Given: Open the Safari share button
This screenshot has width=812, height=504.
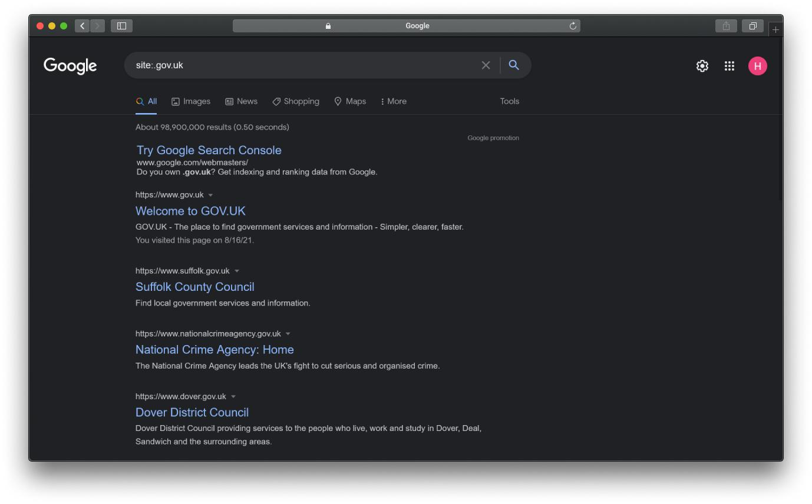Looking at the screenshot, I should (726, 26).
